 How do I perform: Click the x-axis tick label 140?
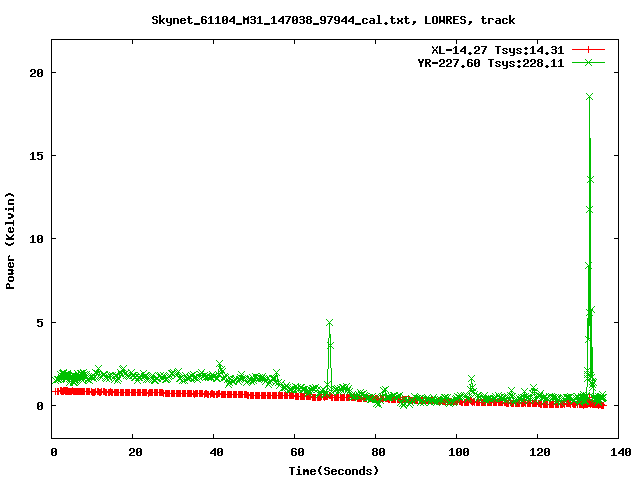[618, 453]
